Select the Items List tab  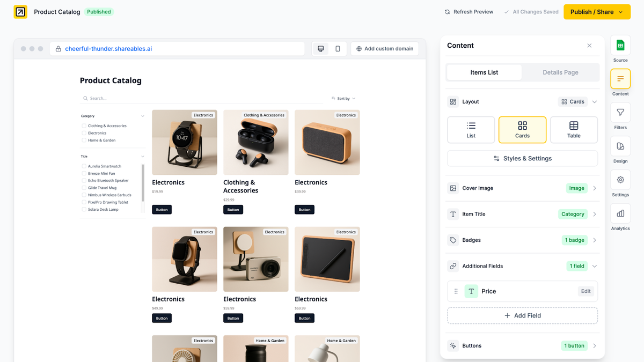[484, 72]
